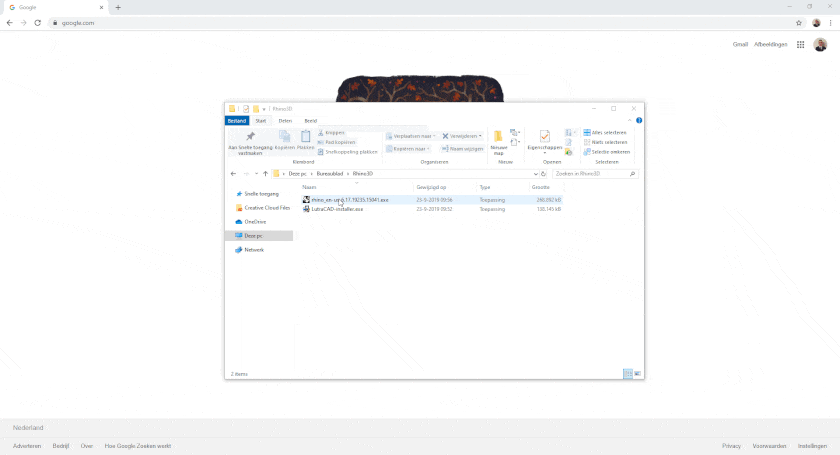
Task: Click Chrome back button
Action: pos(9,23)
